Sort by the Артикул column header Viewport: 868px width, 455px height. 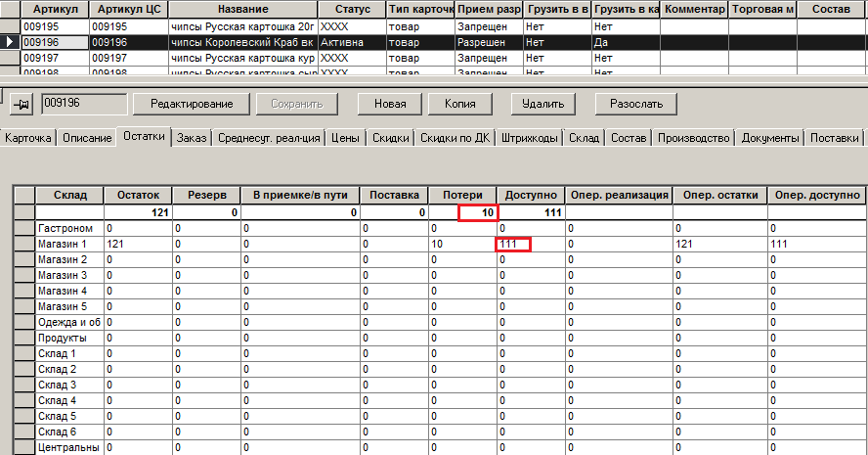(55, 10)
